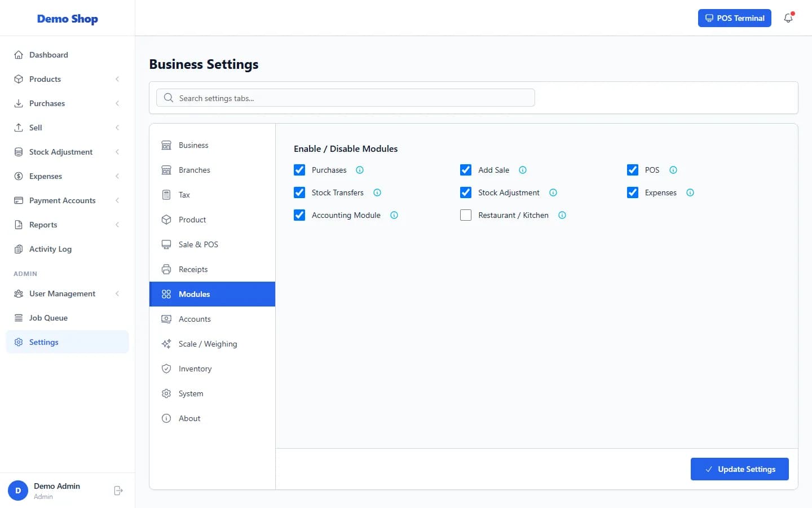Image resolution: width=812 pixels, height=508 pixels.
Task: Expand the Sell sidebar menu
Action: (x=67, y=128)
